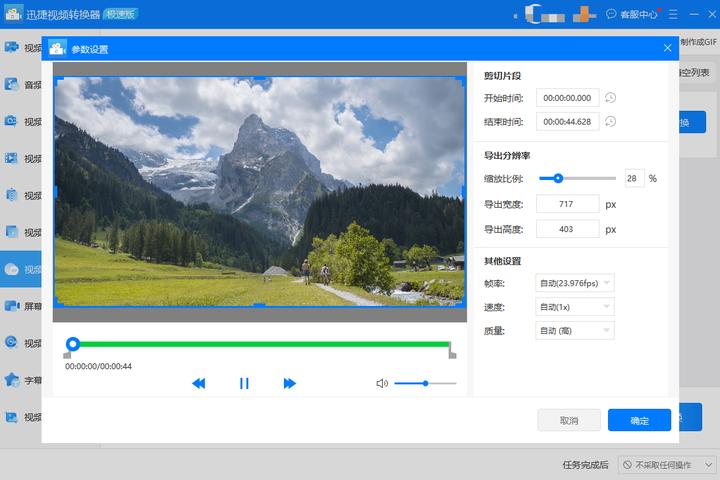720x480 pixels.
Task: Click the video preview image
Action: (259, 192)
